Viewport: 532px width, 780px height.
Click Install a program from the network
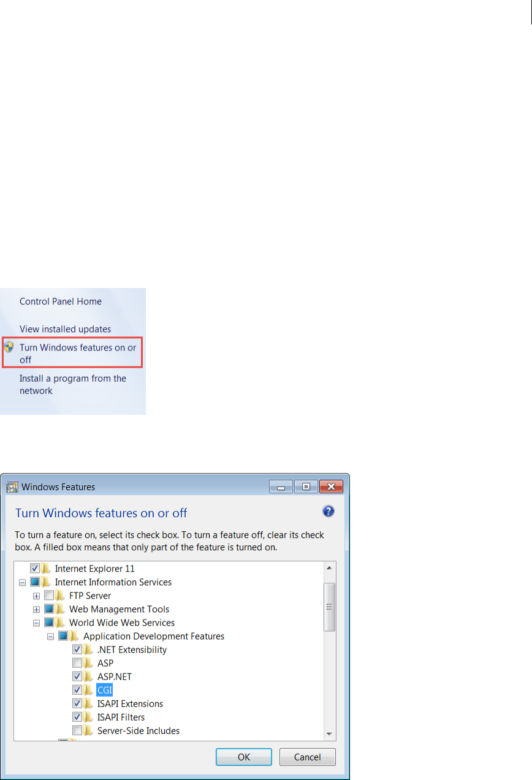click(x=72, y=385)
